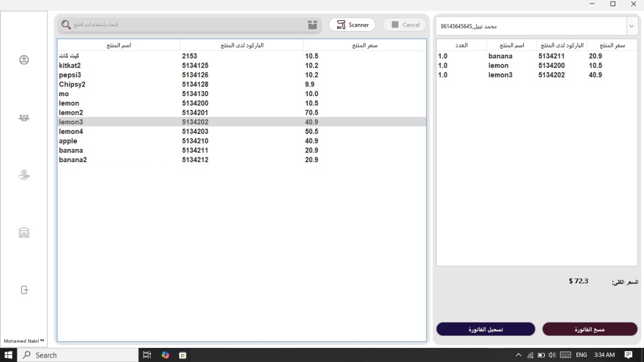Viewport: 644px width, 362px height.
Task: Click the product name search field
Action: (x=189, y=25)
